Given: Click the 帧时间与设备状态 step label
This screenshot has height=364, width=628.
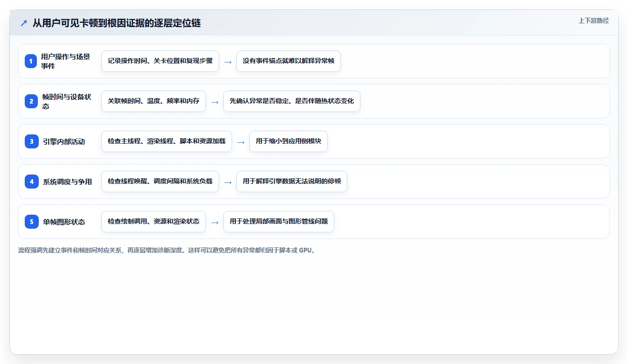Looking at the screenshot, I should (x=67, y=101).
